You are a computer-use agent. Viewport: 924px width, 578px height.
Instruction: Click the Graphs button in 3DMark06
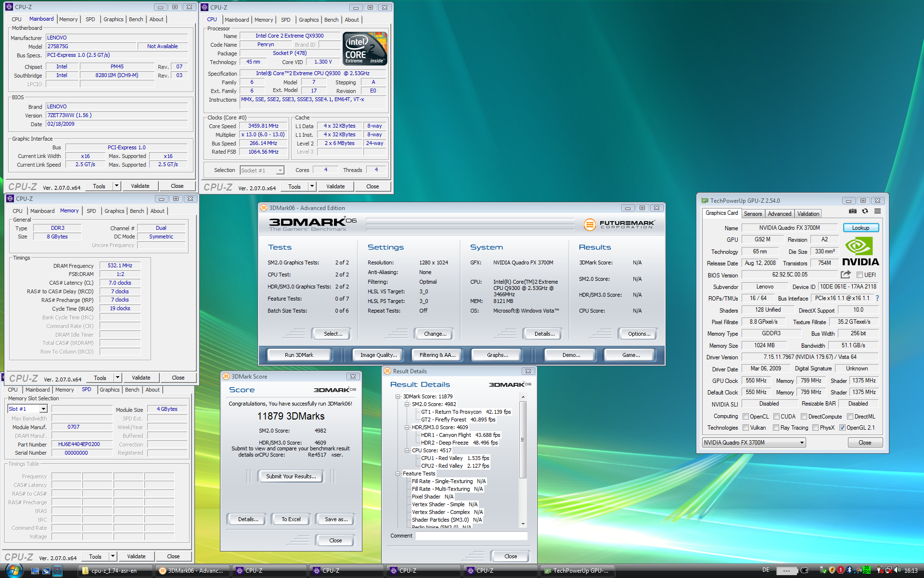click(x=497, y=355)
